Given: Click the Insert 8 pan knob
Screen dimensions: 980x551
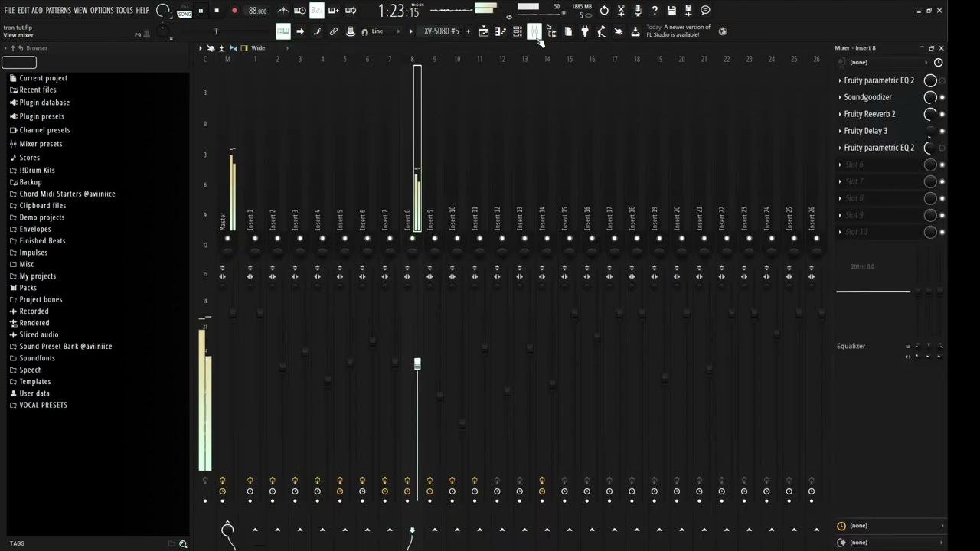Looking at the screenshot, I should click(412, 251).
